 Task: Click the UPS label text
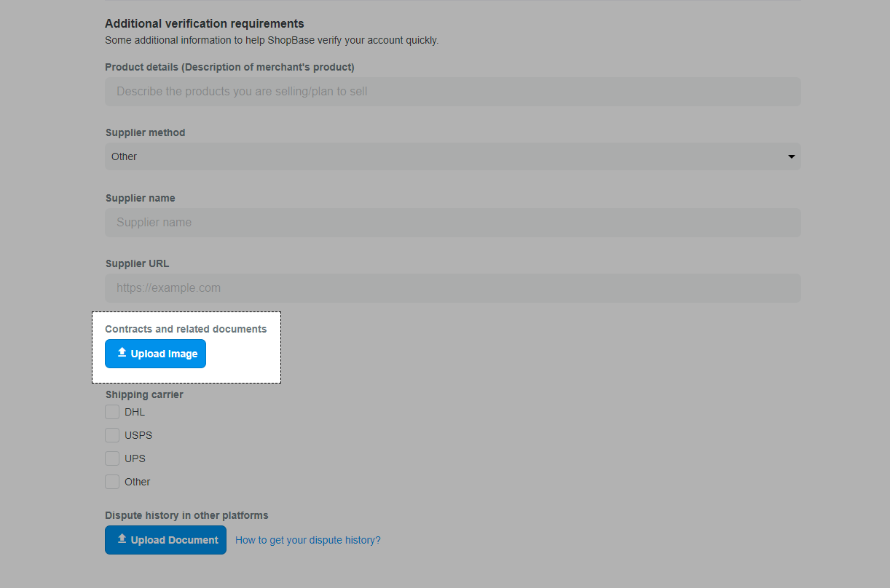click(135, 458)
